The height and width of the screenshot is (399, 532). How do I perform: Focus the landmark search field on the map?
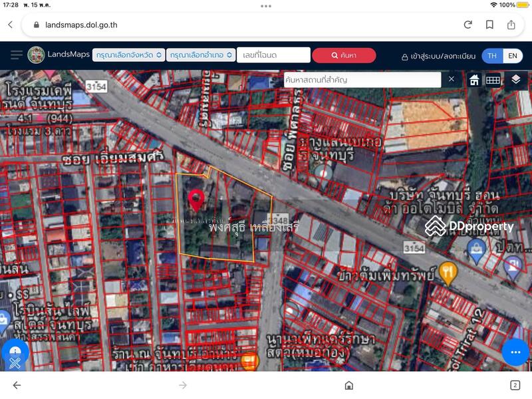pyautogui.click(x=362, y=80)
